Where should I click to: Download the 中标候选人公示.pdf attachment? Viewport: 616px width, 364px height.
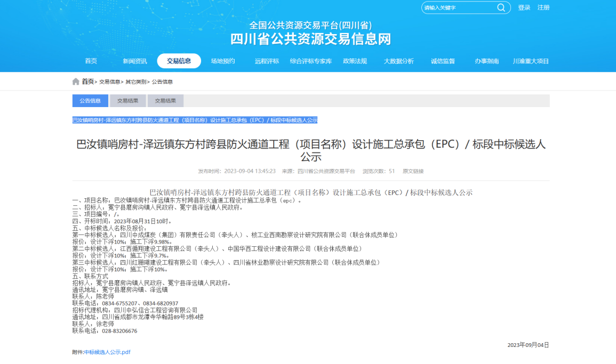click(107, 352)
